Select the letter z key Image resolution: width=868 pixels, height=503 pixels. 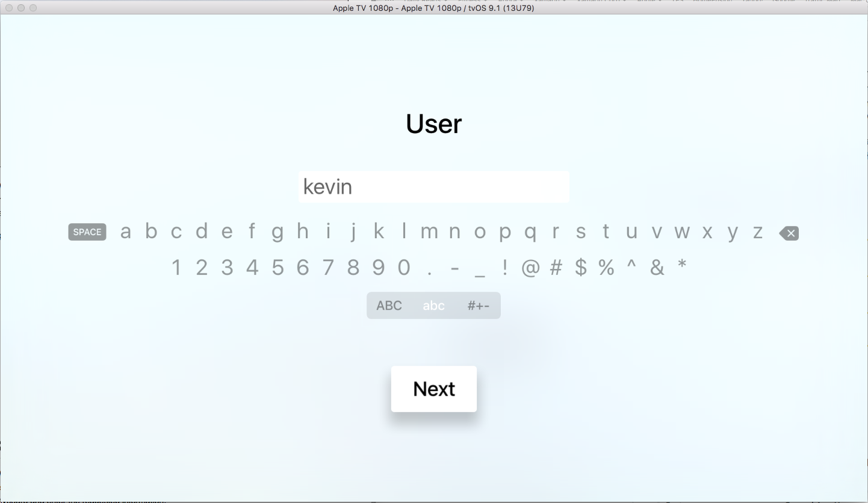click(758, 232)
